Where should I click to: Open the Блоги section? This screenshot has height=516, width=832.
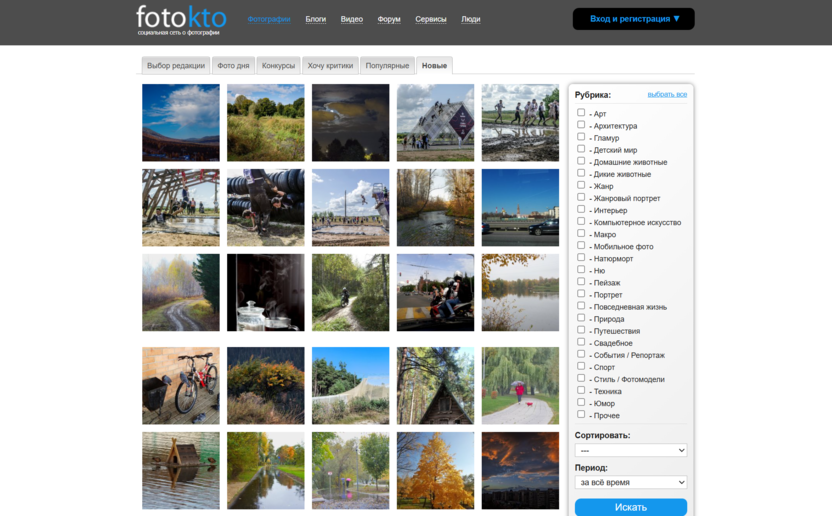pyautogui.click(x=316, y=19)
